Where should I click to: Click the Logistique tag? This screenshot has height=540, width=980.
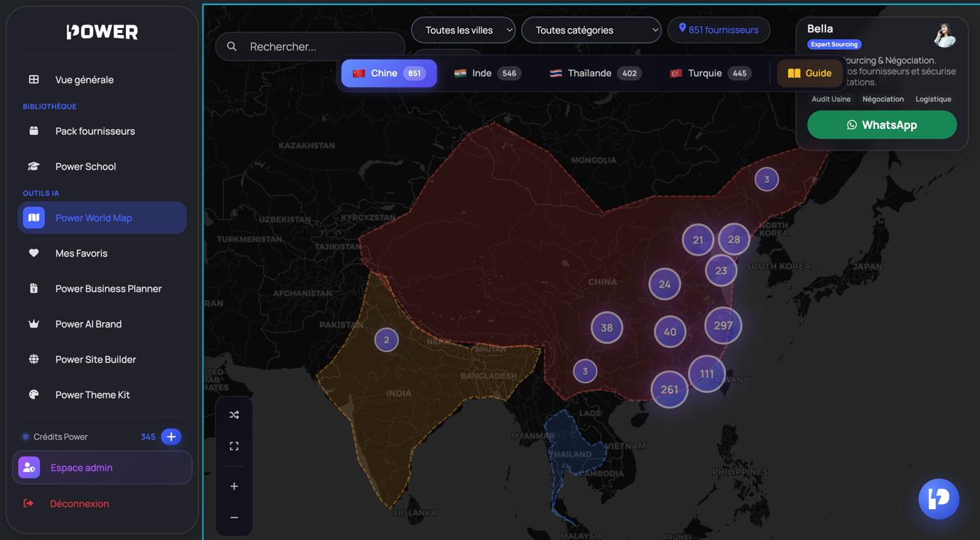[933, 99]
